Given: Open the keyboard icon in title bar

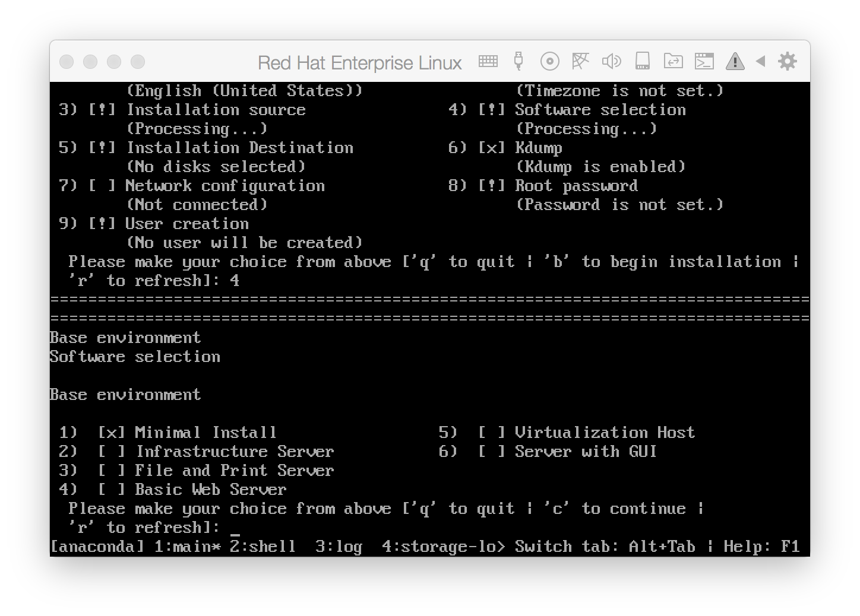Looking at the screenshot, I should (488, 61).
